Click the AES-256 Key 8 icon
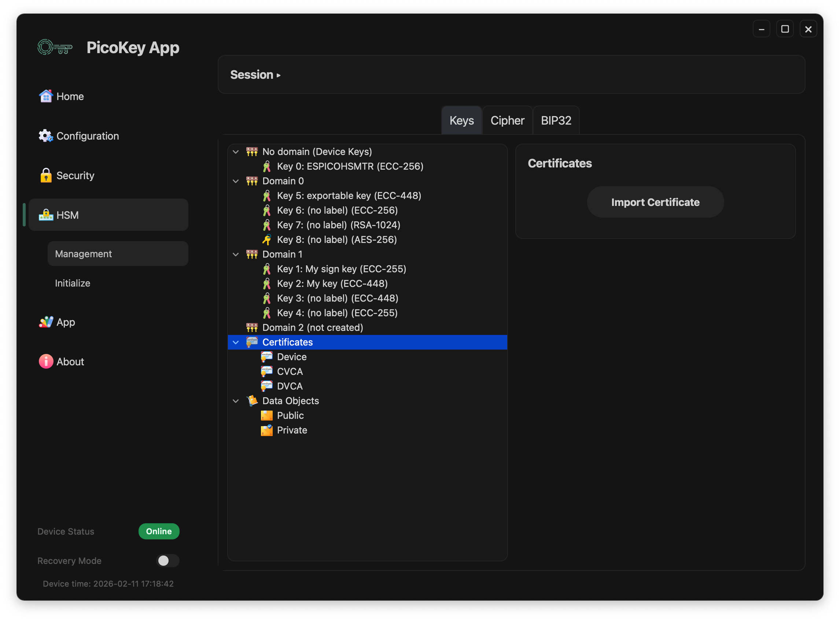Image resolution: width=840 pixels, height=620 pixels. (266, 240)
